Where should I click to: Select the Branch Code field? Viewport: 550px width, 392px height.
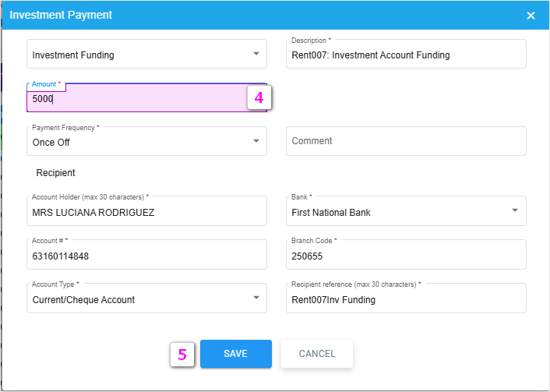(405, 256)
